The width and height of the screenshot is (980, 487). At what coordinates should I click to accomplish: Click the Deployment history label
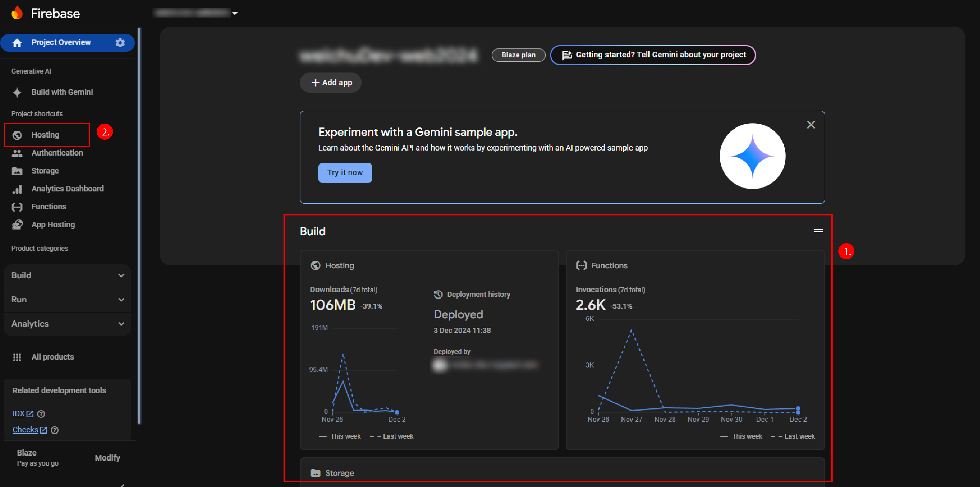(479, 295)
